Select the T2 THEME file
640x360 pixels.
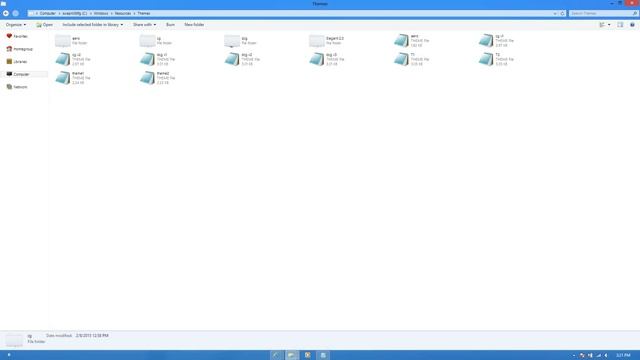(x=497, y=59)
